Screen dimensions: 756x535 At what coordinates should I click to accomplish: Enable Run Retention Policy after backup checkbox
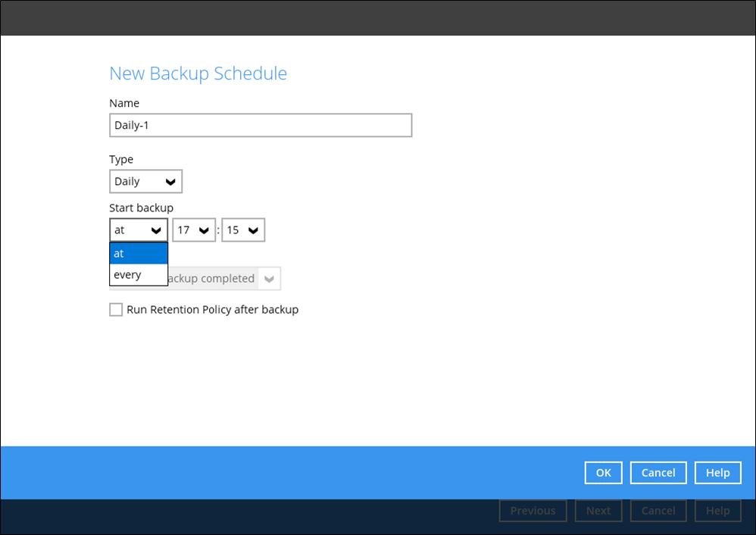(116, 309)
